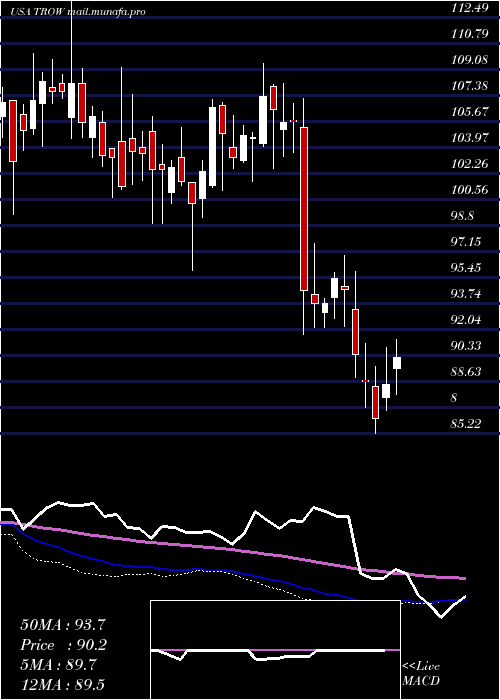Image resolution: width=500 pixels, height=700 pixels.
Task: Select the 93.74 price axis label
Action: click(x=466, y=293)
